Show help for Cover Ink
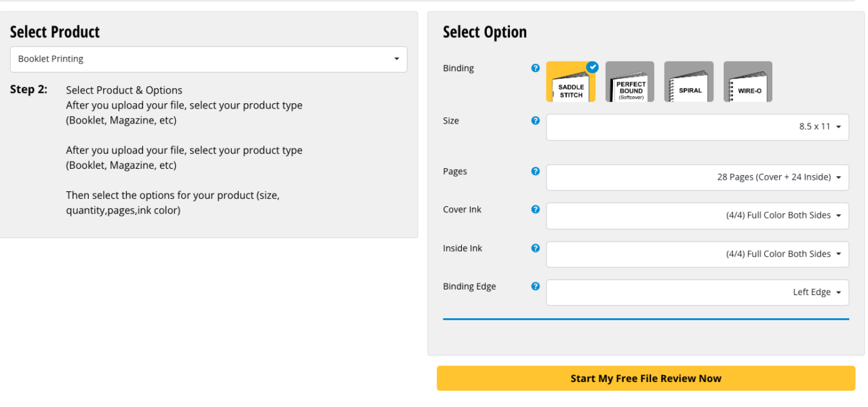This screenshot has height=407, width=868. [x=535, y=210]
